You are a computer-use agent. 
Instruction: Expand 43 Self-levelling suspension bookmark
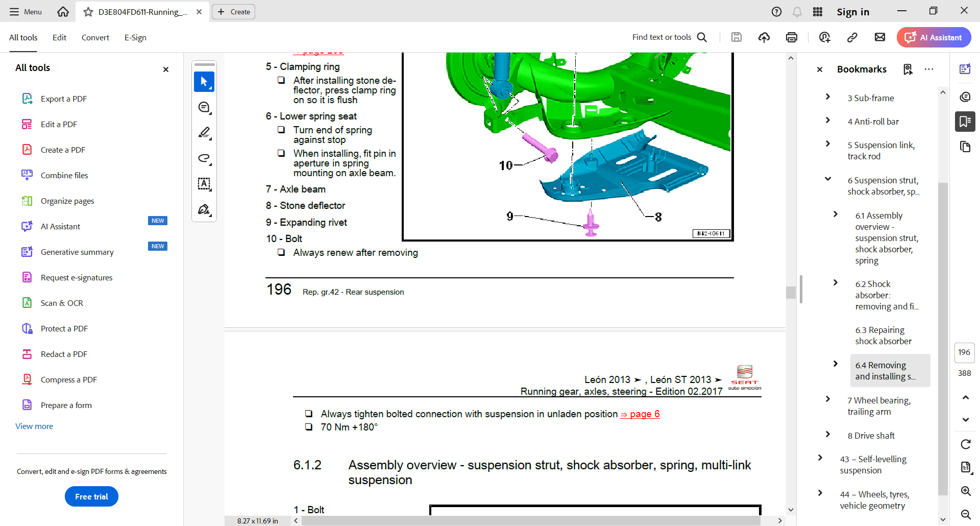(820, 458)
